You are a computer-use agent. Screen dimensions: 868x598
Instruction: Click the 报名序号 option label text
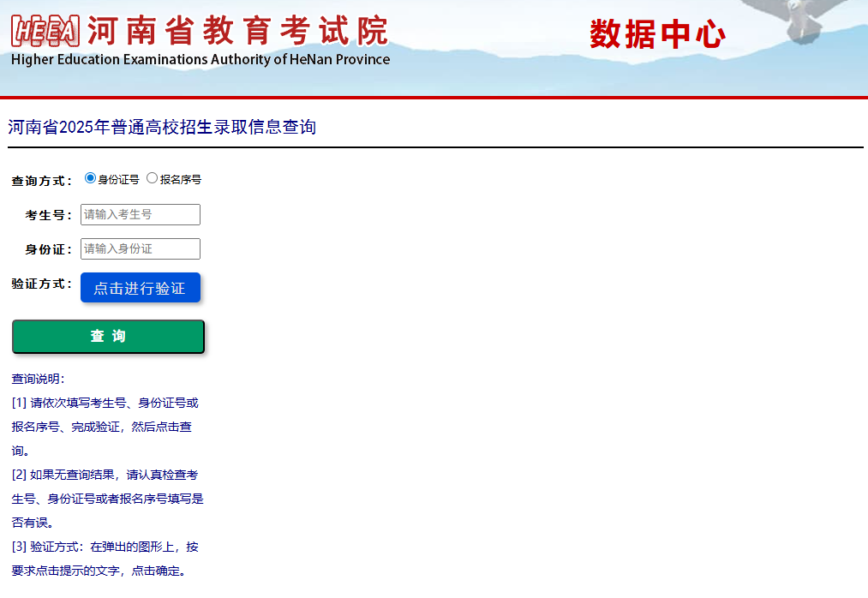[x=181, y=180]
